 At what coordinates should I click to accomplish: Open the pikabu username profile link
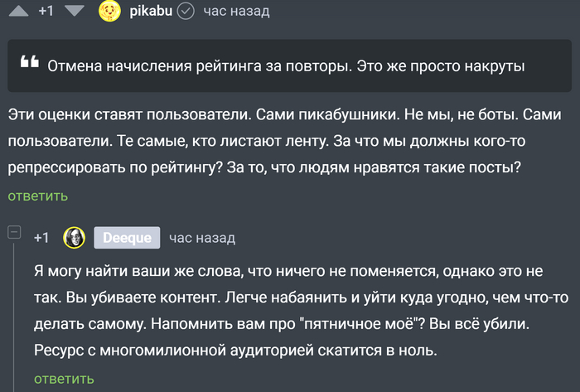(x=150, y=12)
